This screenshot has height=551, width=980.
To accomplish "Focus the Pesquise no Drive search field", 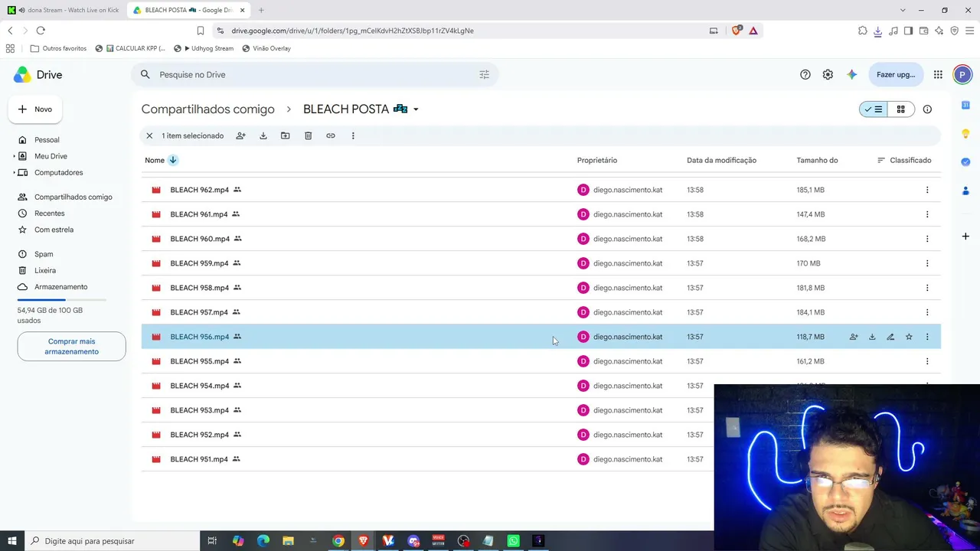I will (x=314, y=74).
